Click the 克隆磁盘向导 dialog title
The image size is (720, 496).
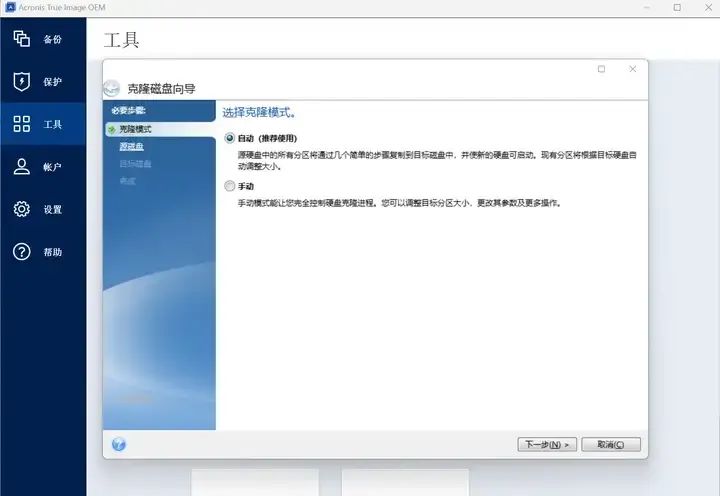pos(161,89)
